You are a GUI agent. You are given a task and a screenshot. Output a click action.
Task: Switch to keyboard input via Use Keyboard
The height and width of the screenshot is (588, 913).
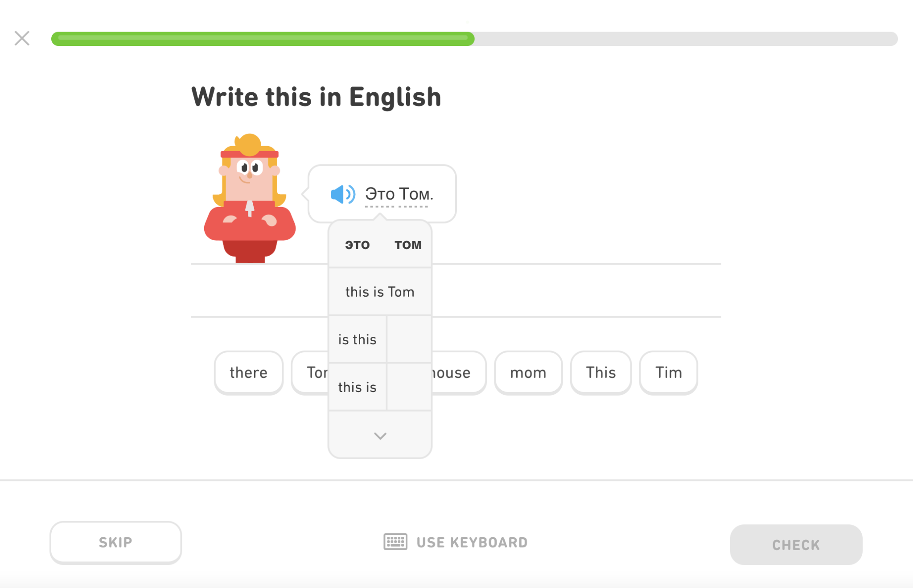click(x=456, y=542)
